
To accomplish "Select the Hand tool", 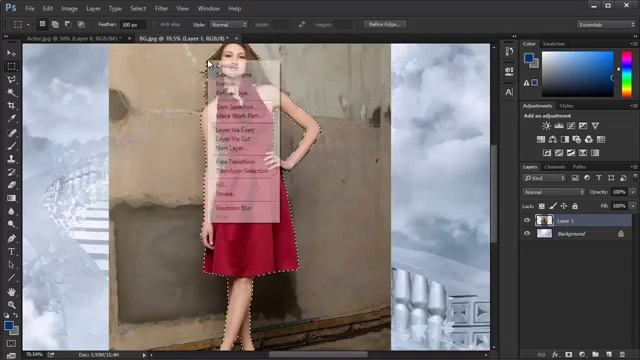I will click(11, 292).
